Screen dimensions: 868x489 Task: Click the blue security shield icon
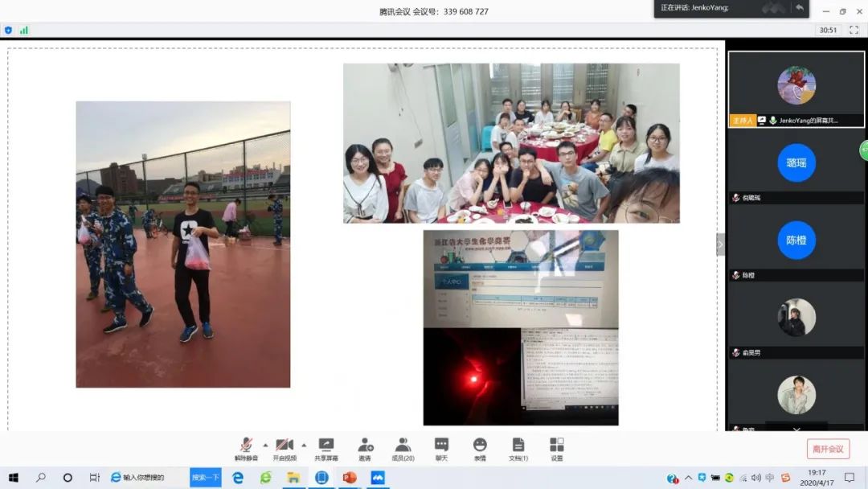[8, 30]
